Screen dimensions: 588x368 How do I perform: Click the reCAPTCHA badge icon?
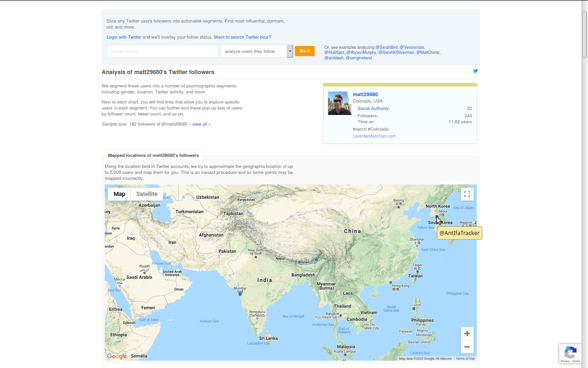click(570, 353)
